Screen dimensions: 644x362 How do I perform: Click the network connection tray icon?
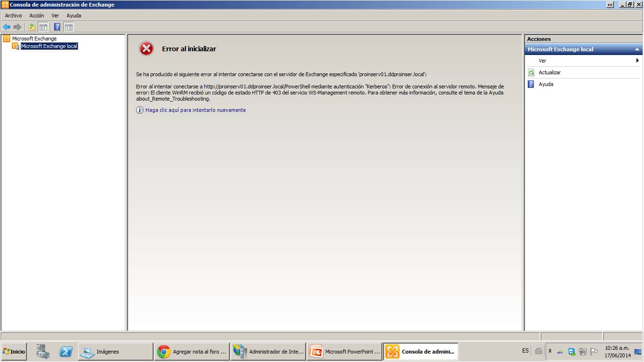coord(583,351)
